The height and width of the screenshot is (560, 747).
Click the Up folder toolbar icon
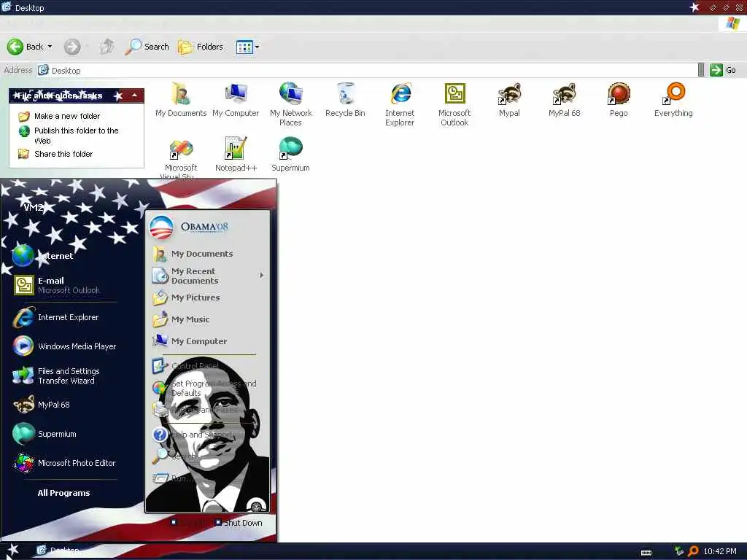click(x=107, y=47)
